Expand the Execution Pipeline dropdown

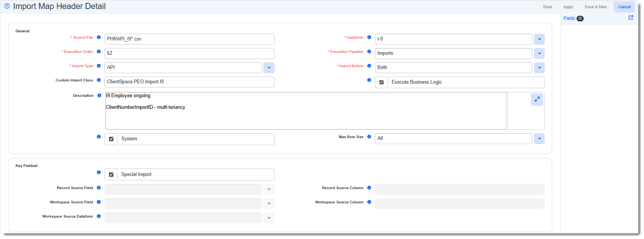[539, 54]
